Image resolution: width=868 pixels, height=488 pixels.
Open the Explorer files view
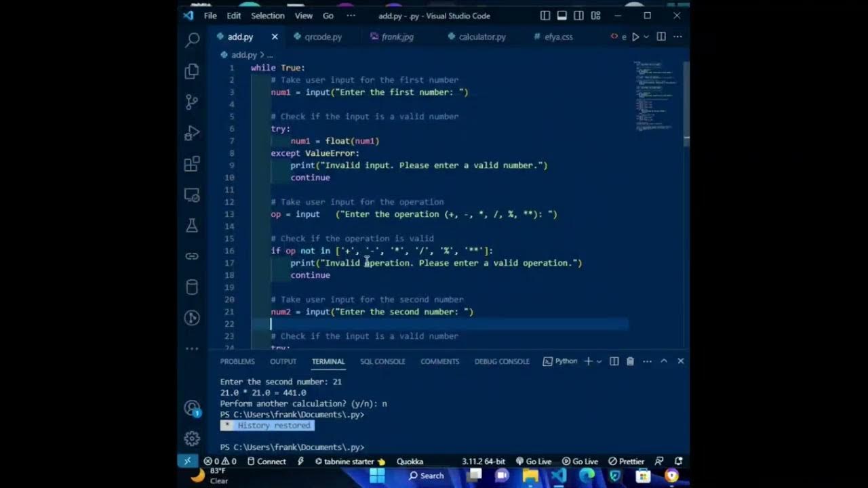[x=192, y=71]
